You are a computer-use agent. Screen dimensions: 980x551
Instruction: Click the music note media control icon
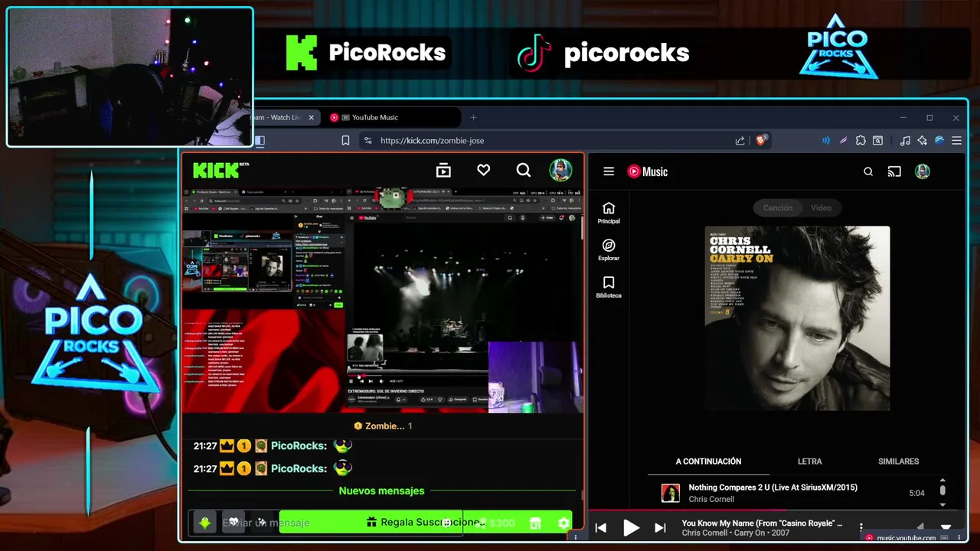pos(905,140)
